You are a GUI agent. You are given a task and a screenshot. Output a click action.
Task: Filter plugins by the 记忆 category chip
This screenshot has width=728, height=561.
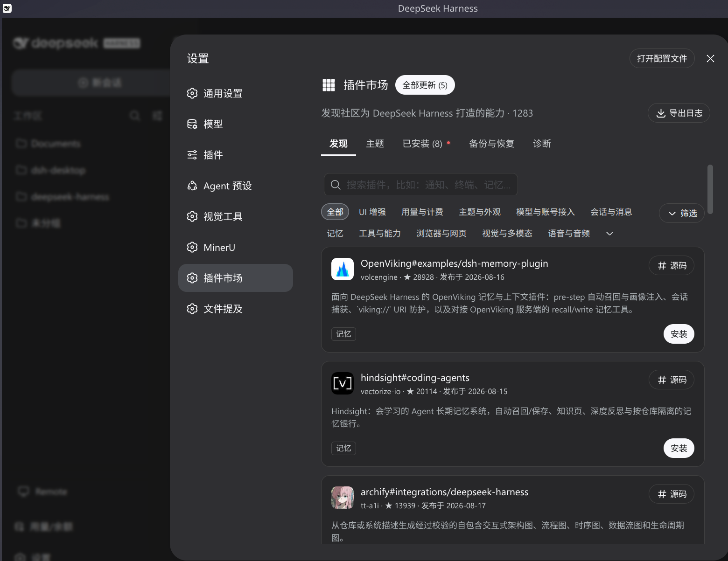(x=335, y=233)
